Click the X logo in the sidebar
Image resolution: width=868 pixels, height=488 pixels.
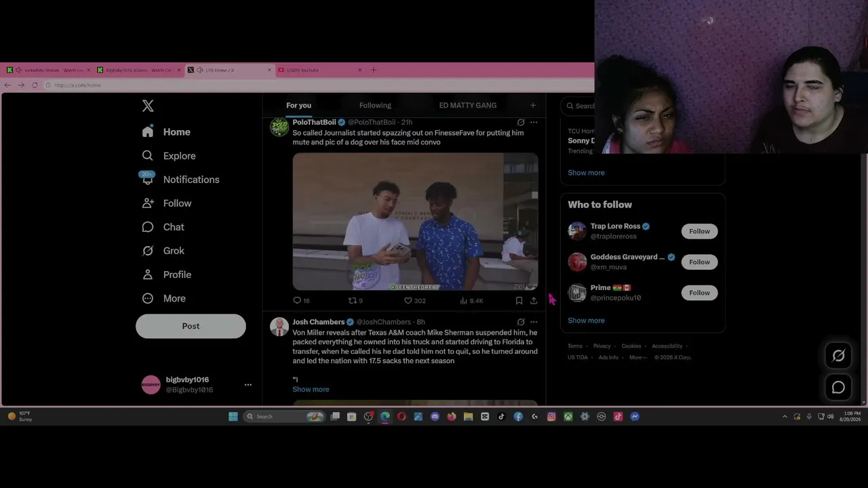(x=148, y=106)
